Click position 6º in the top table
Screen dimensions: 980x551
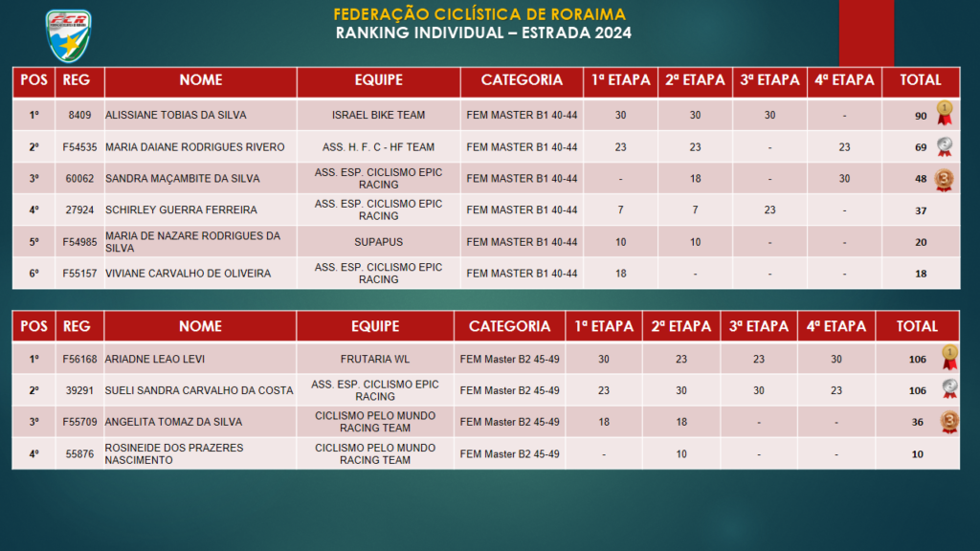pyautogui.click(x=33, y=274)
